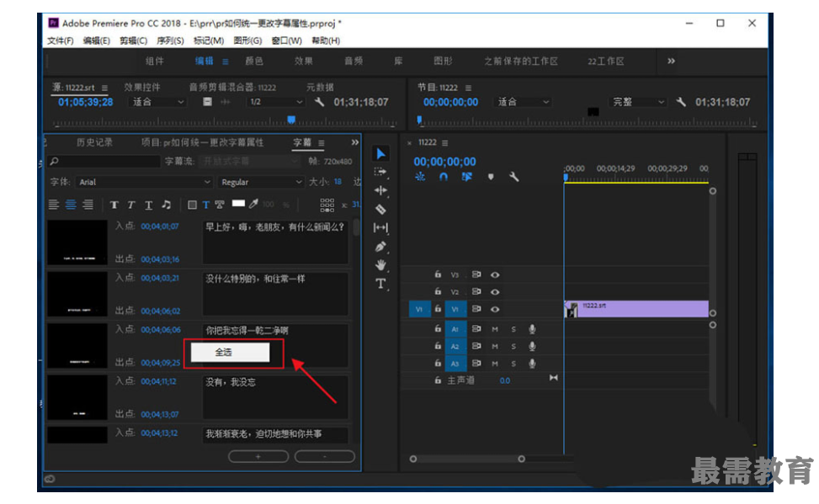Viewport: 819px width, 504px height.
Task: Click the add caption plus button
Action: (x=258, y=456)
